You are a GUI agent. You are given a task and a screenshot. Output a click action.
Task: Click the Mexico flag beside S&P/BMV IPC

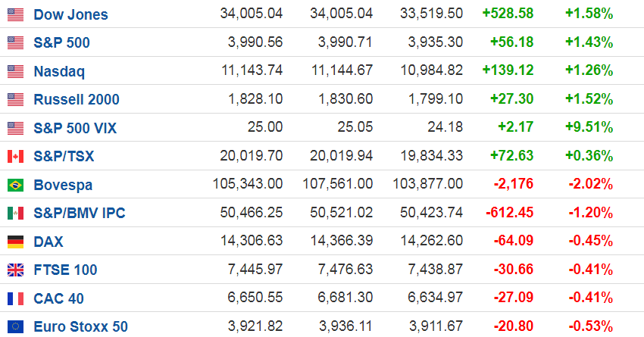coord(15,214)
